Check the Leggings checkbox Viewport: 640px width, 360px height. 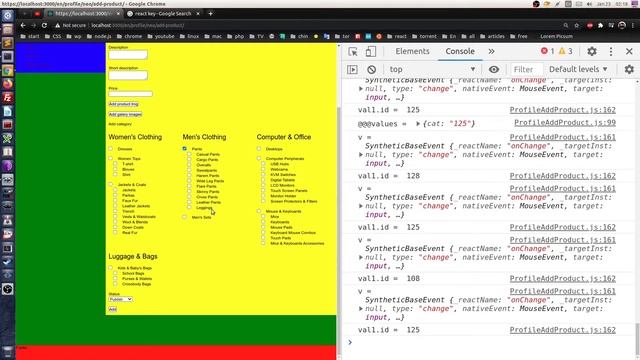189,208
